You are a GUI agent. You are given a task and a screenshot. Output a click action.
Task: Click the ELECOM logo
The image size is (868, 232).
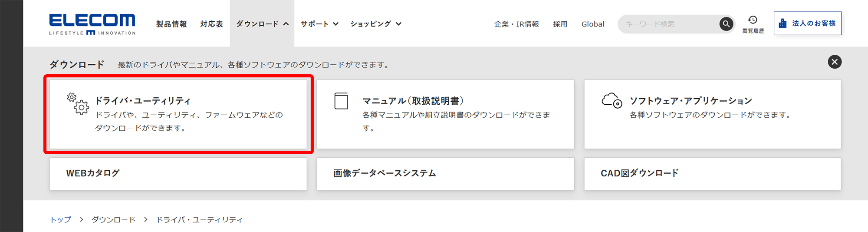click(92, 24)
